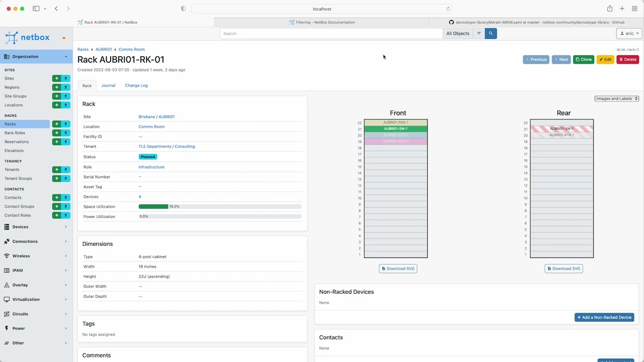Click the netbox logo in the sidebar

point(28,37)
